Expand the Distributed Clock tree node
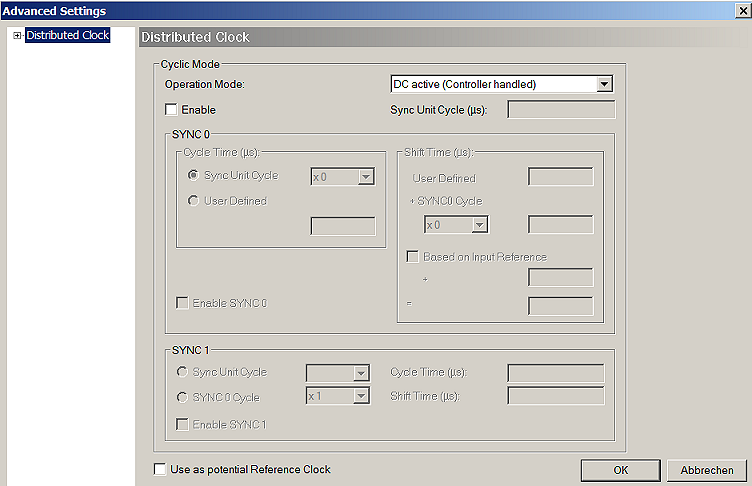Image resolution: width=752 pixels, height=486 pixels. tap(17, 36)
